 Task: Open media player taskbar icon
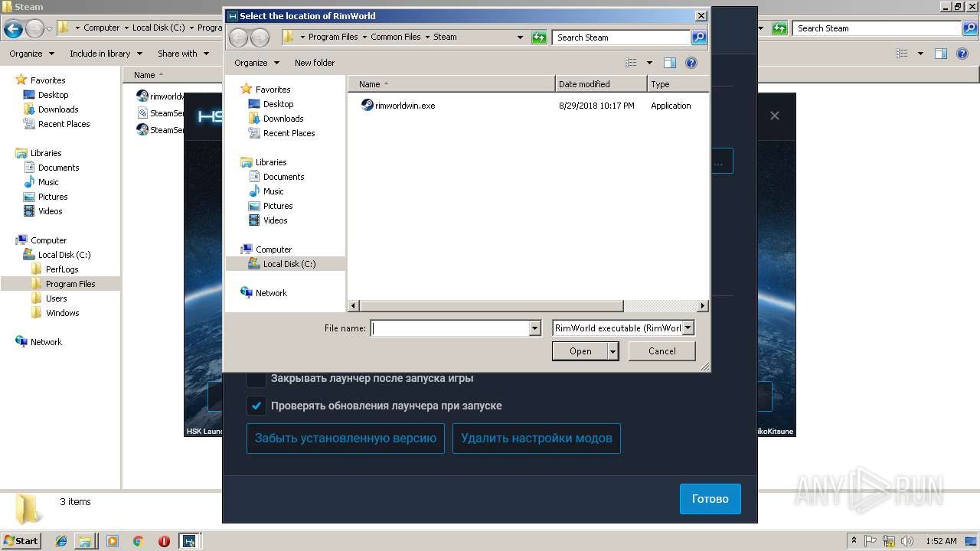(x=113, y=541)
